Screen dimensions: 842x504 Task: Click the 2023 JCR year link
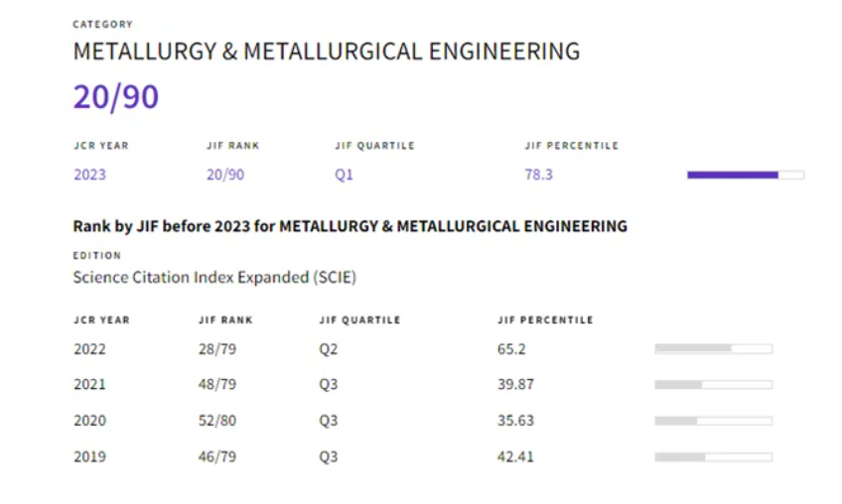point(89,175)
